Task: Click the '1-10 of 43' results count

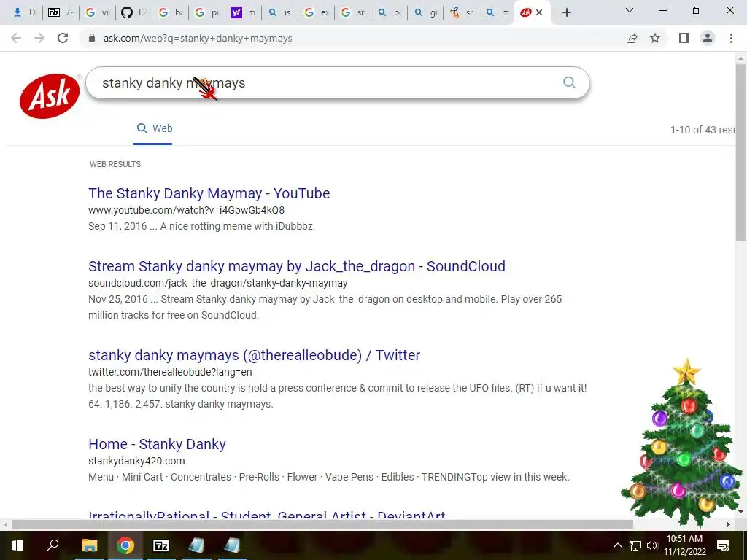Action: (x=703, y=130)
